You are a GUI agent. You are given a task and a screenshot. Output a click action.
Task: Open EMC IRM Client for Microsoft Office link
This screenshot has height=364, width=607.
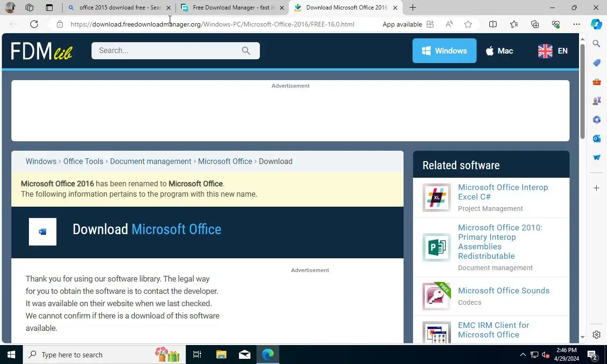coord(494,330)
